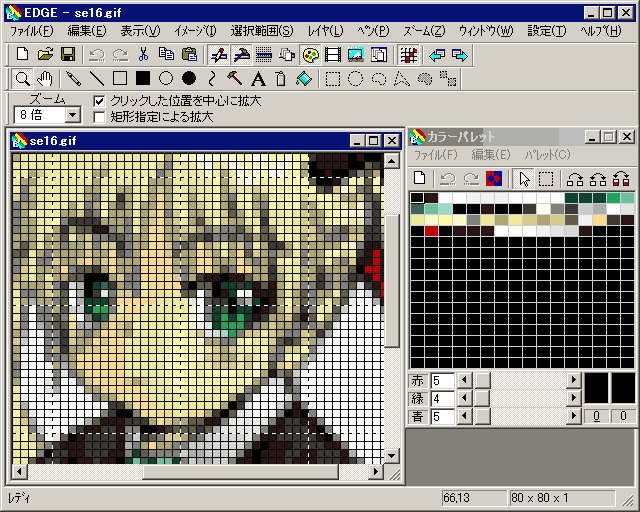Click the New file icon in main toolbar
This screenshot has width=640, height=512.
point(22,55)
